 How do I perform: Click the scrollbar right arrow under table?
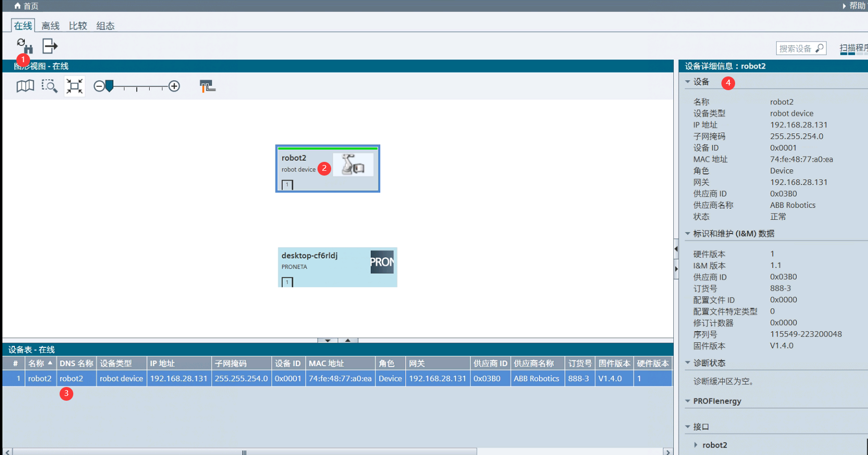tap(668, 452)
